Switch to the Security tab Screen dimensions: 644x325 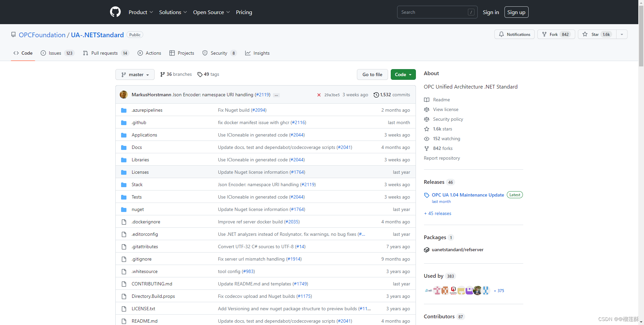point(220,53)
